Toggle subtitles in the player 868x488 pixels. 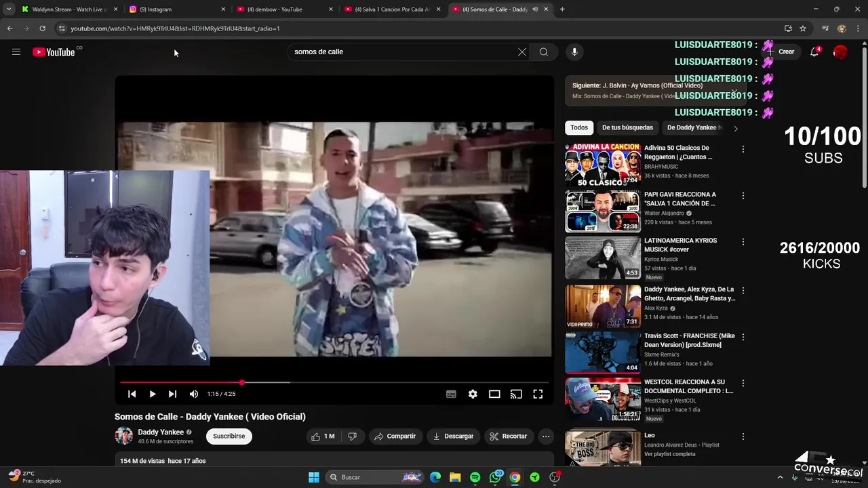point(451,394)
